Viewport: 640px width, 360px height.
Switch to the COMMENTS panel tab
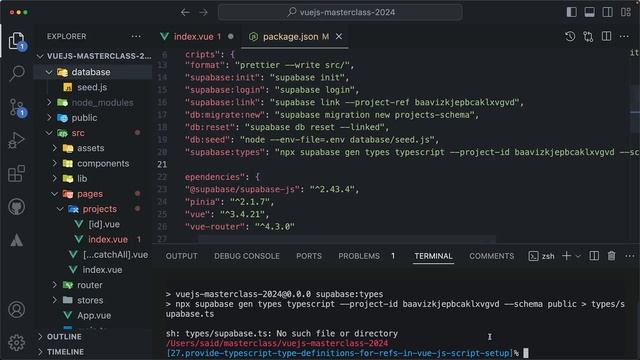coord(491,256)
